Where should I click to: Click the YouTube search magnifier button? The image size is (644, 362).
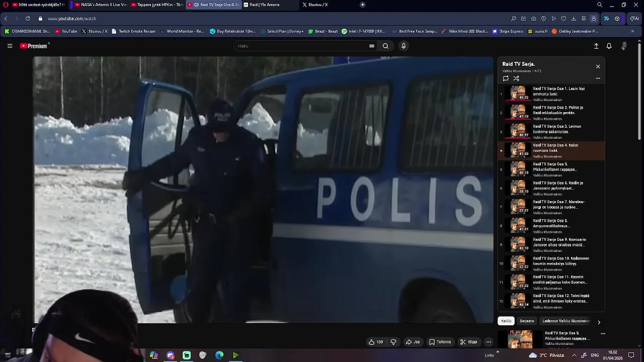tap(385, 46)
